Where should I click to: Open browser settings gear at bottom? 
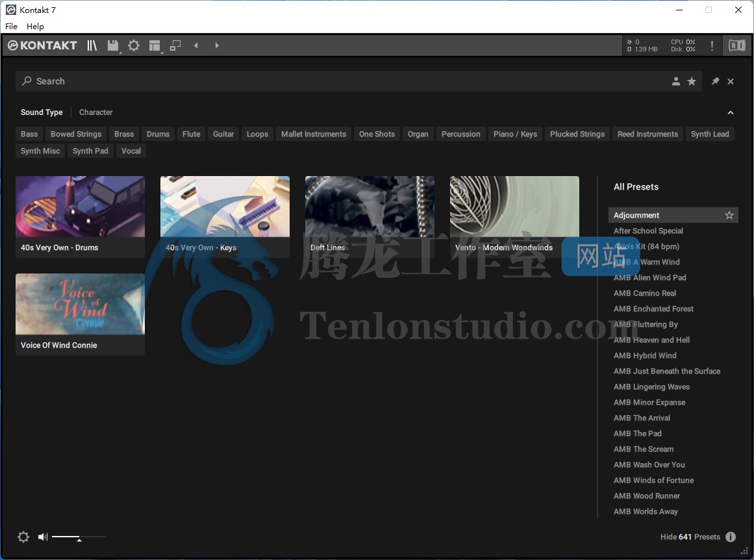[23, 537]
